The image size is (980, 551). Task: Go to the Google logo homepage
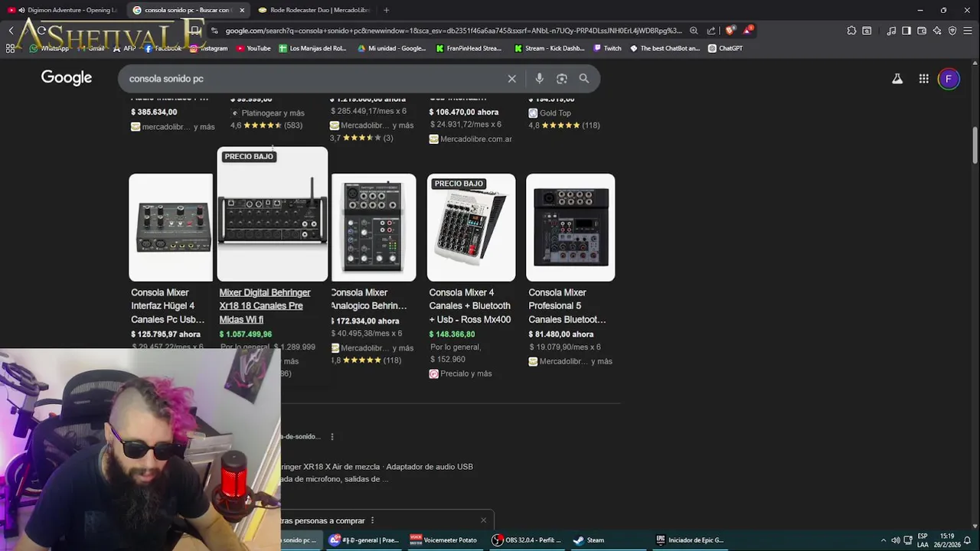click(x=67, y=77)
